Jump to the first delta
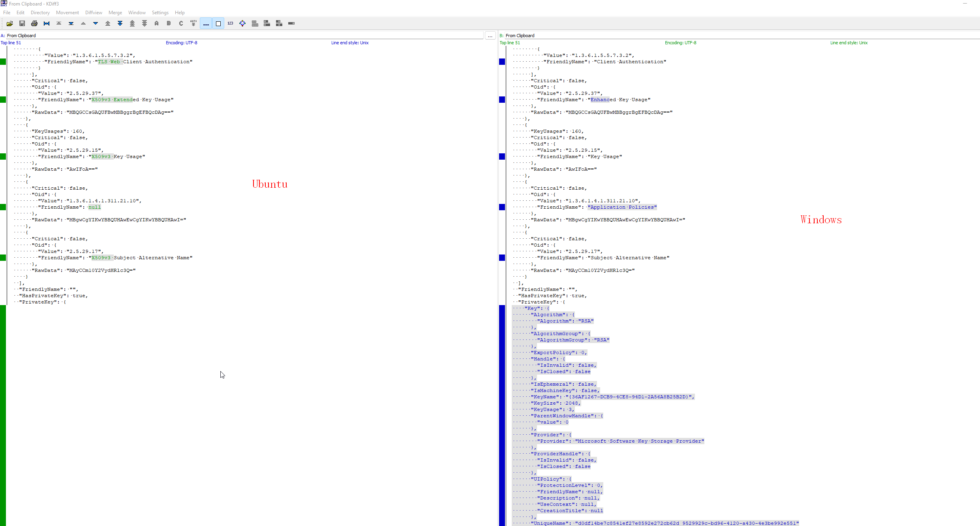Image resolution: width=980 pixels, height=526 pixels. (x=58, y=23)
